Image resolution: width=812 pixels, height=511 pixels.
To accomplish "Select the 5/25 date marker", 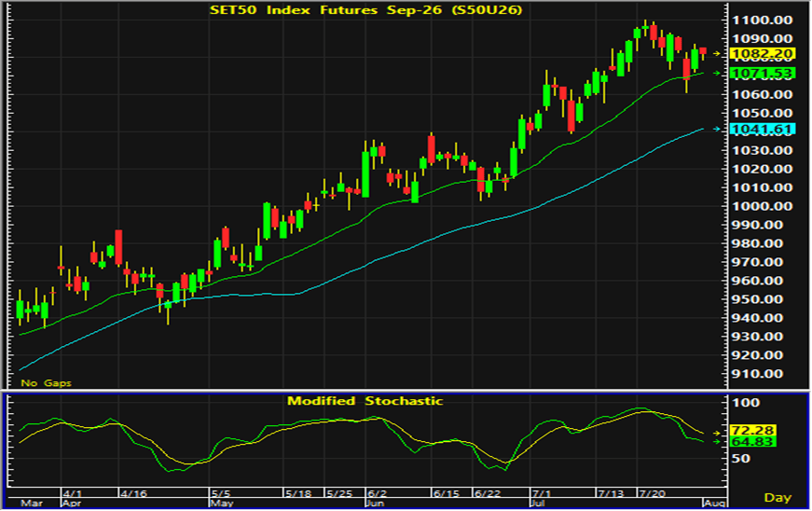I will [x=339, y=493].
